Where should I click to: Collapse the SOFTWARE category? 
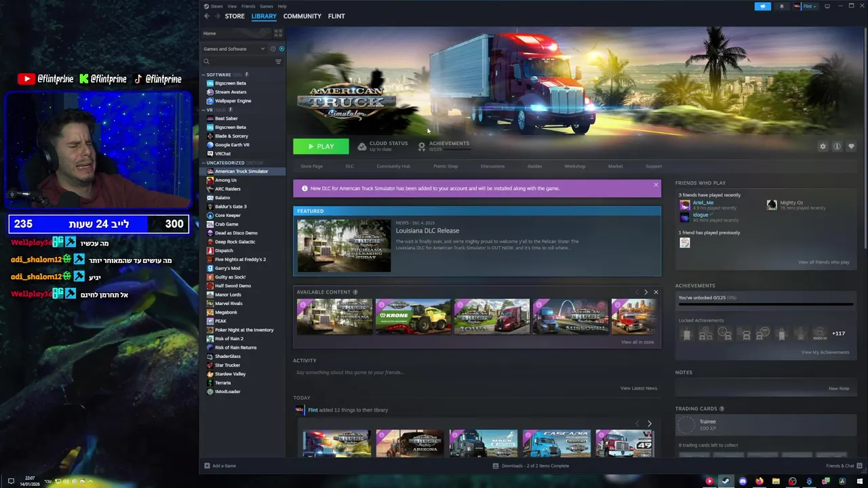tap(203, 75)
